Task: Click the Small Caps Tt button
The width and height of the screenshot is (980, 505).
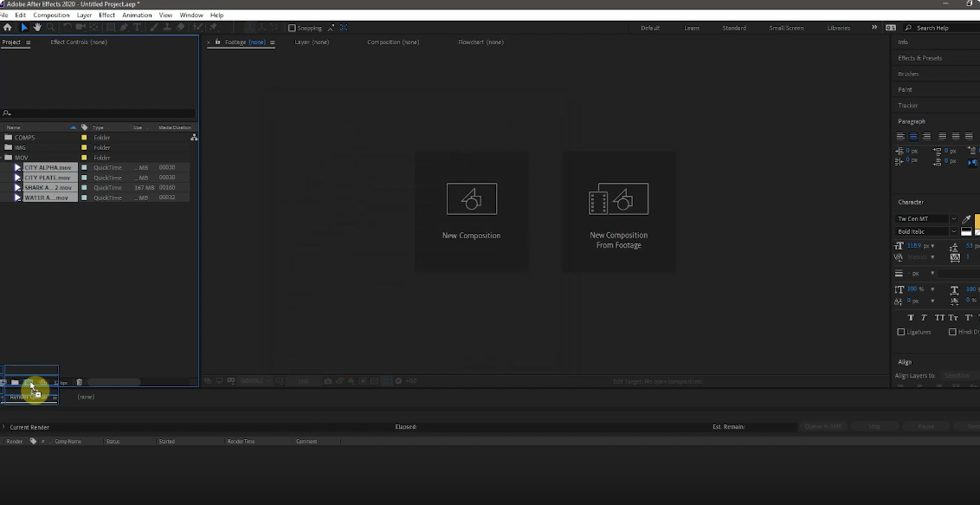Action: coord(952,318)
